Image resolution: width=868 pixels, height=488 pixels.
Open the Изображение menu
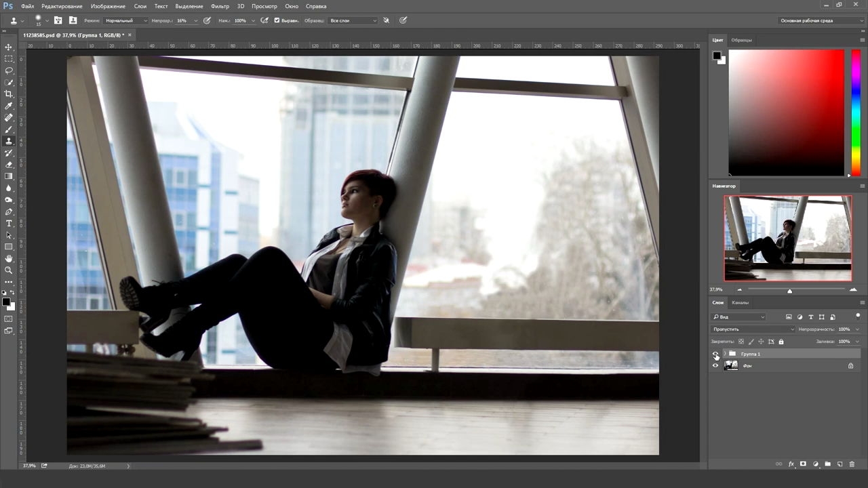108,6
